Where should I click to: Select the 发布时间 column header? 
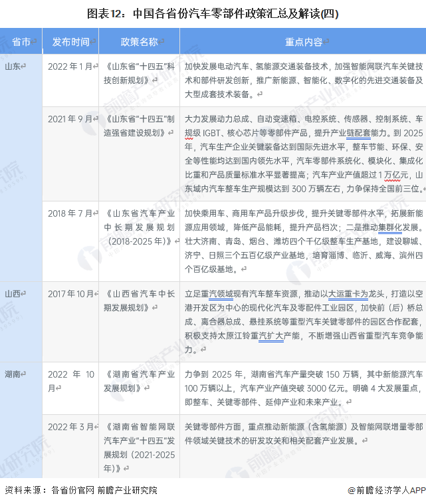pyautogui.click(x=71, y=42)
